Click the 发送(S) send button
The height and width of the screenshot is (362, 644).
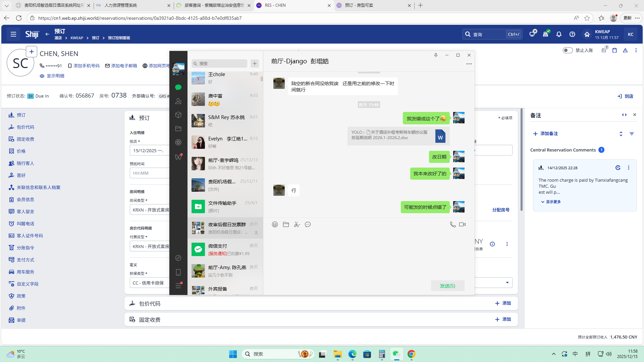447,286
